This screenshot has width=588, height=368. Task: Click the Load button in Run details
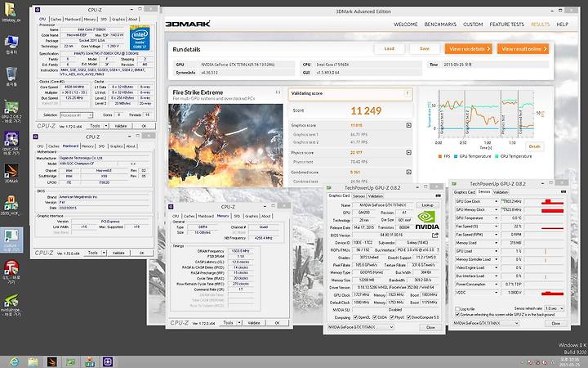(x=390, y=49)
